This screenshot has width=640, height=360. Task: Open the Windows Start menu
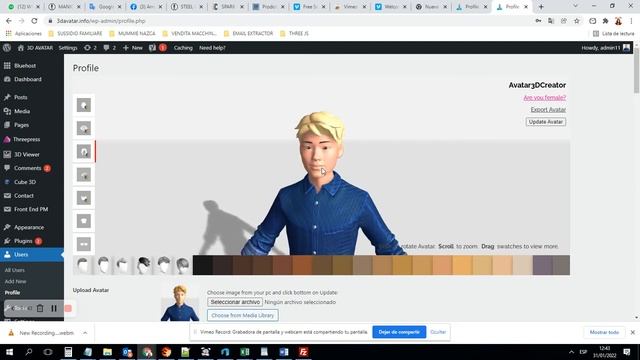point(9,352)
